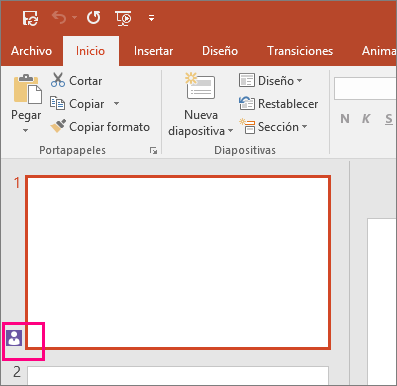The image size is (397, 386).
Task: Click the Restablecer icon
Action: click(x=247, y=103)
